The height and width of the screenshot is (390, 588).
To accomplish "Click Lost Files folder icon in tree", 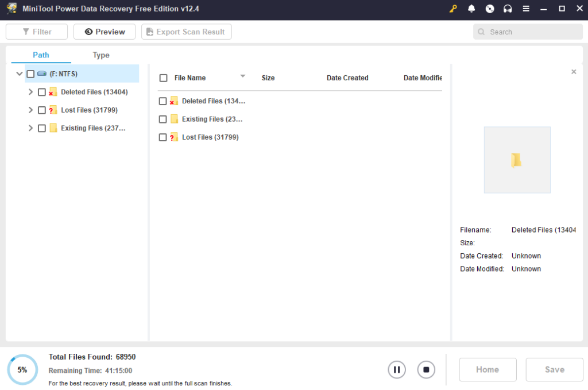I will pyautogui.click(x=53, y=110).
